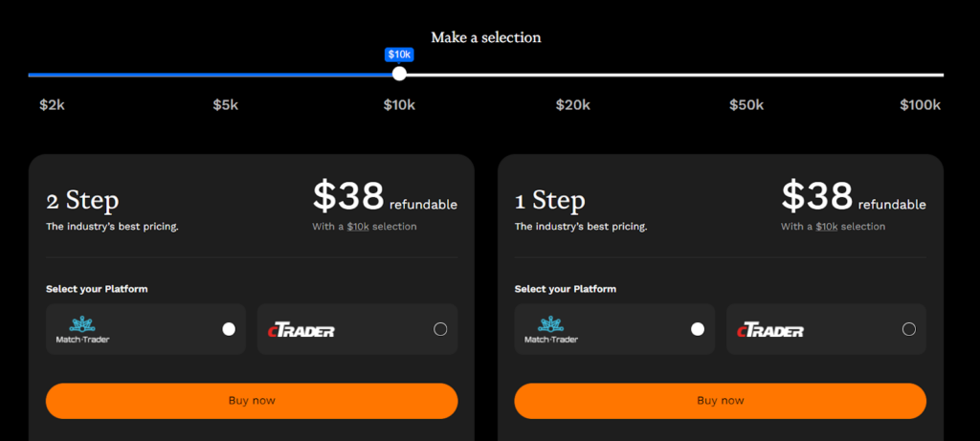Select cTrader radio in 2 Step card
The image size is (980, 441).
pos(440,329)
